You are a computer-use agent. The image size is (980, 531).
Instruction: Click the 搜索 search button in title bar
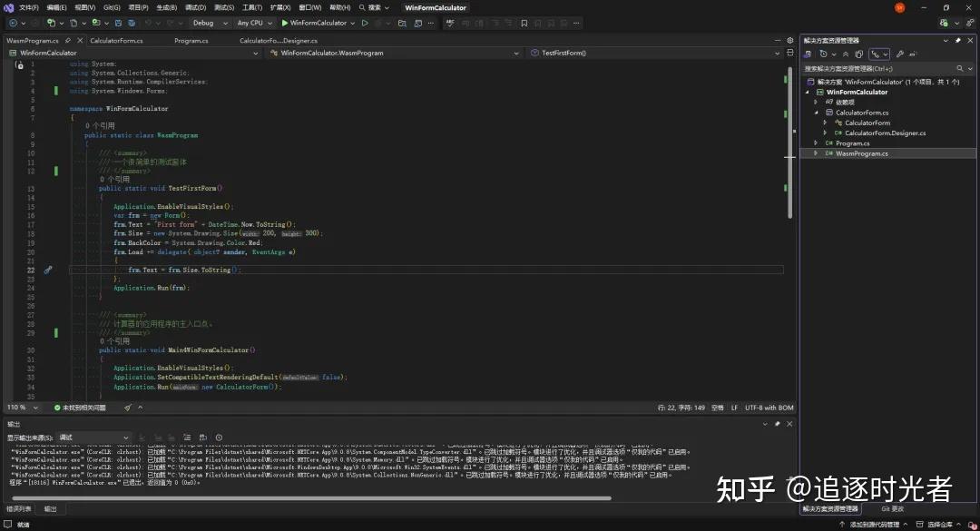pos(374,7)
